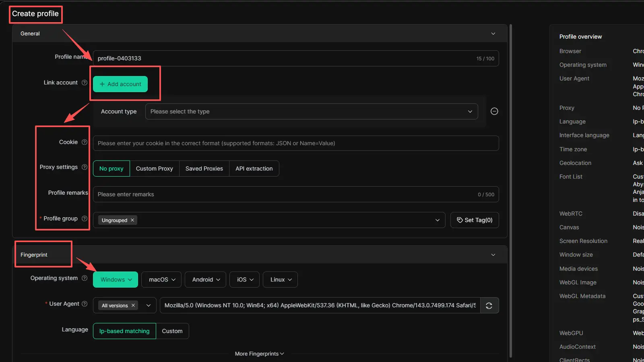Open the Saved Proxies tab
644x362 pixels.
(x=204, y=169)
